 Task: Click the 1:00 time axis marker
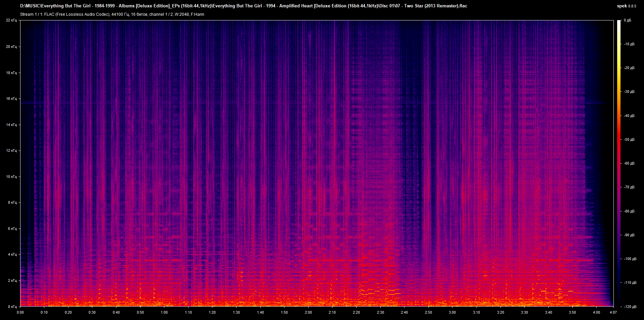164,312
